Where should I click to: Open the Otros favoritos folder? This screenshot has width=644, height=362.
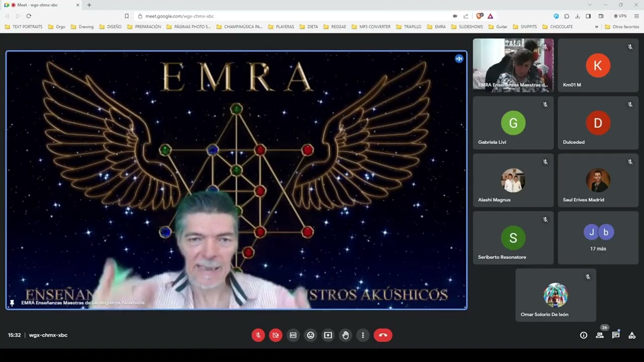(622, 27)
